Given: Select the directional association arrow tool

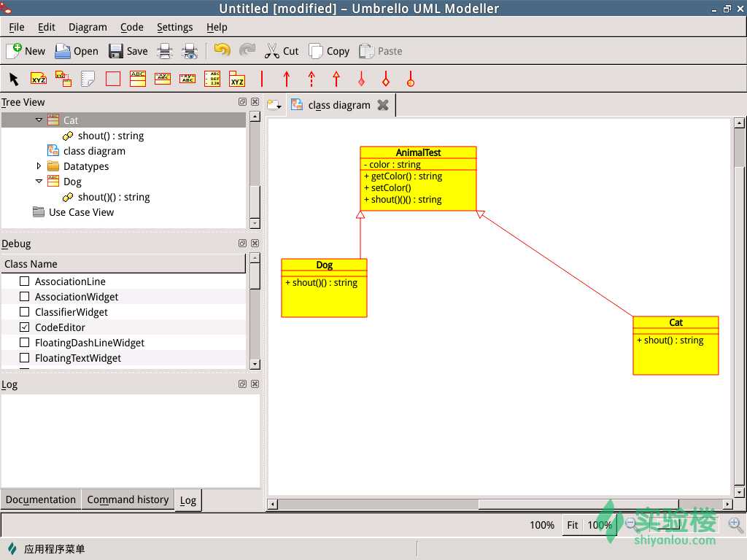Looking at the screenshot, I should [286, 79].
